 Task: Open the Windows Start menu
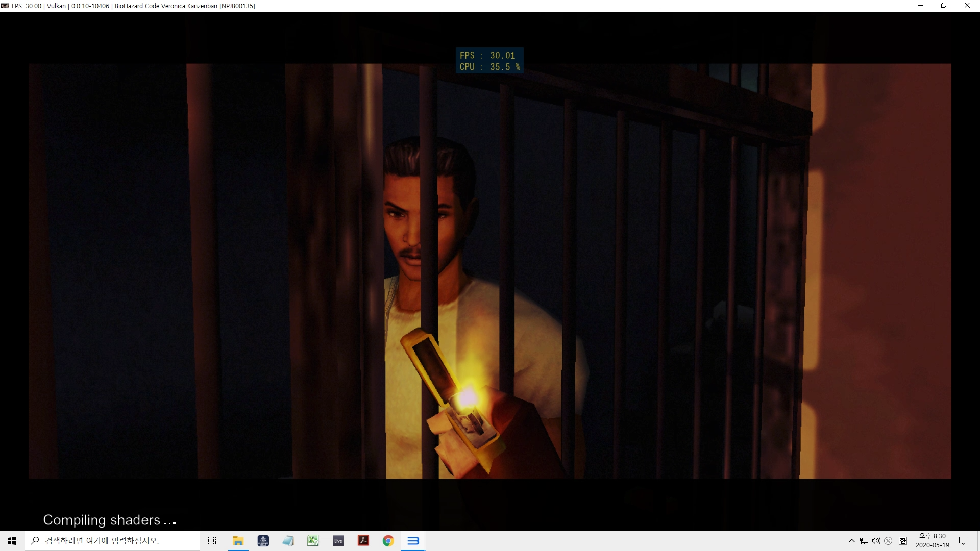pyautogui.click(x=12, y=541)
